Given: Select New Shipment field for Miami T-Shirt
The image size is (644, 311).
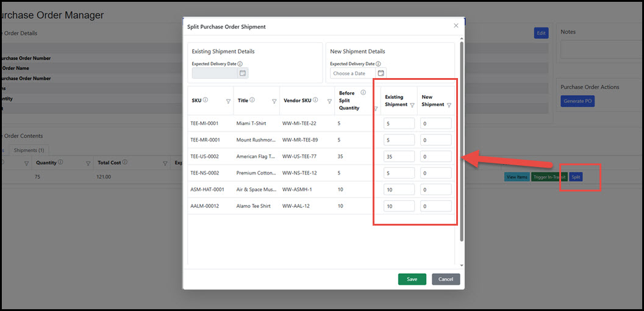Looking at the screenshot, I should point(435,123).
